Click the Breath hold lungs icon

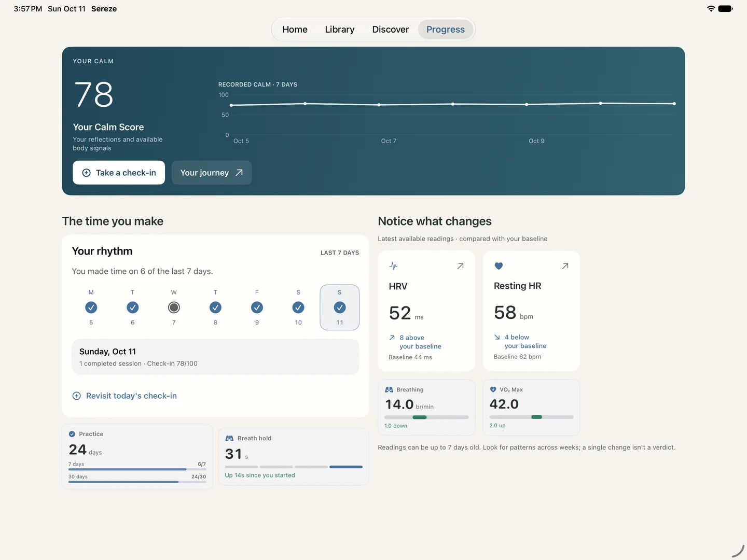229,438
